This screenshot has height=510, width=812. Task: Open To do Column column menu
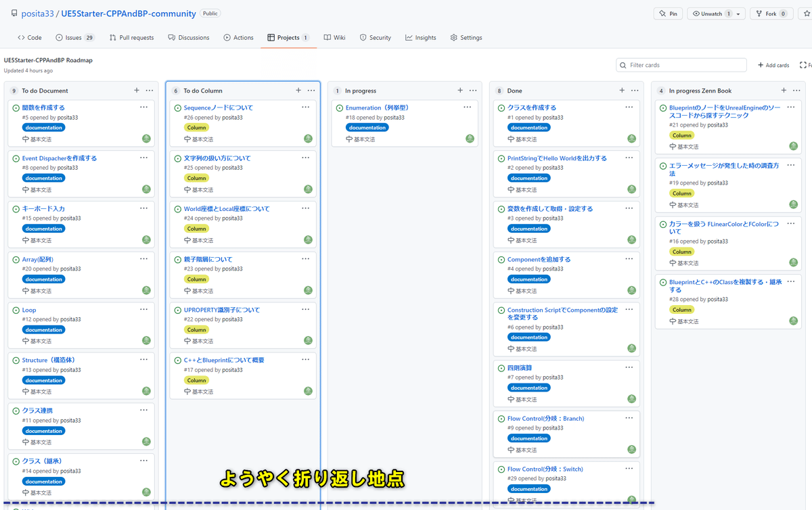coord(311,91)
